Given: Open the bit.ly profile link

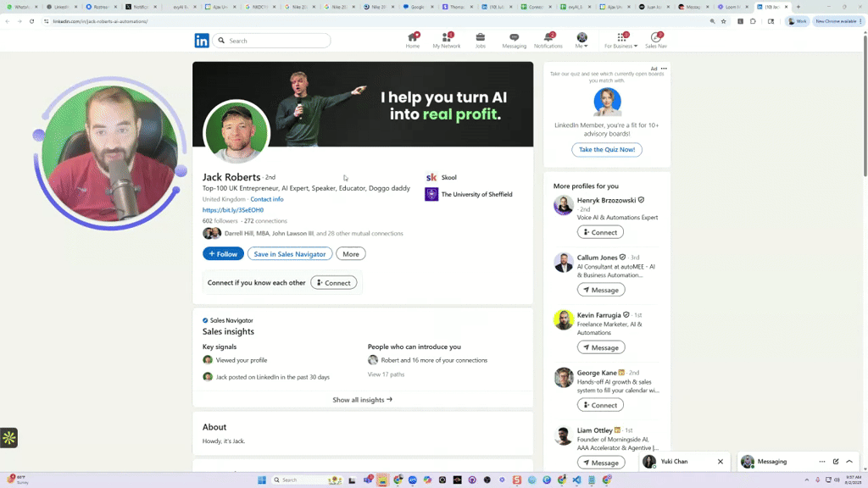Looking at the screenshot, I should (233, 210).
